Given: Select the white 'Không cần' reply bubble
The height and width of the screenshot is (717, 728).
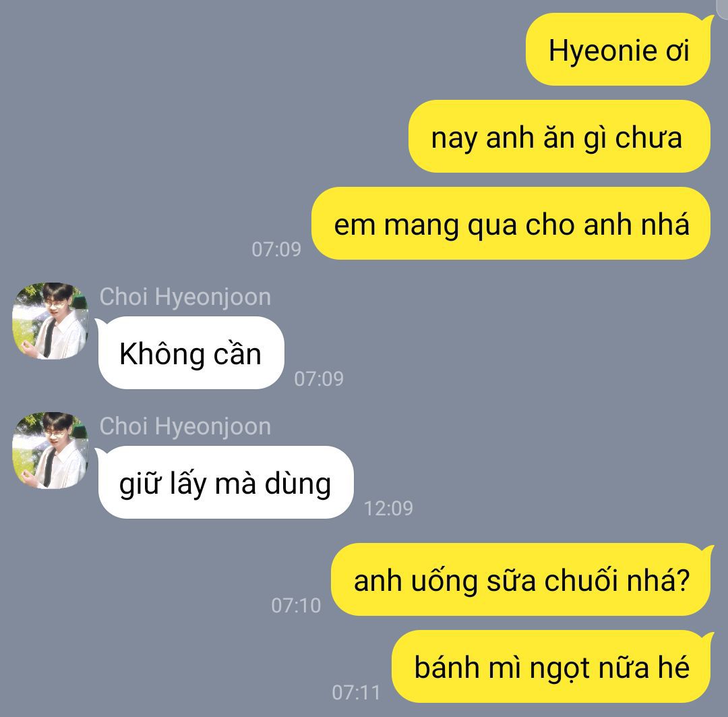Looking at the screenshot, I should tap(190, 353).
